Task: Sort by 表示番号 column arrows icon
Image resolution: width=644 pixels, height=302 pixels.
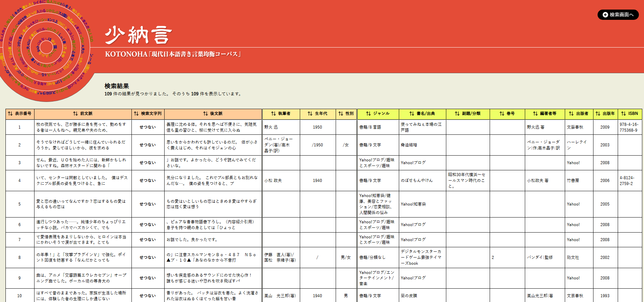Action: [x=11, y=114]
